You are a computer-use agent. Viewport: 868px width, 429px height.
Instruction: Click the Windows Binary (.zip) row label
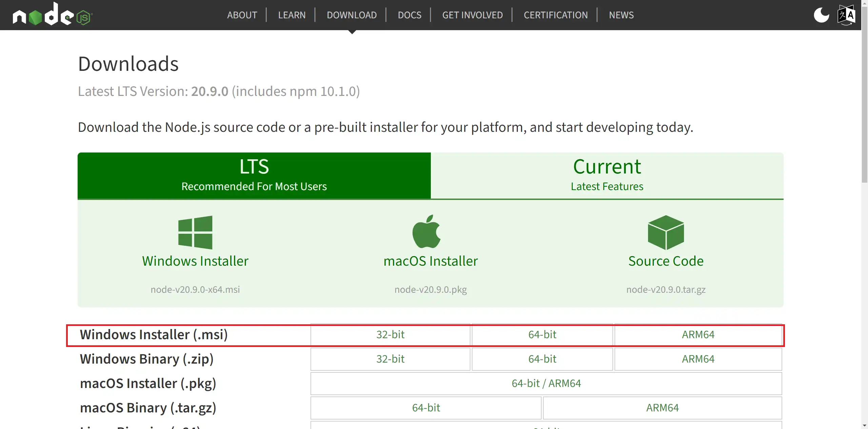pyautogui.click(x=147, y=359)
